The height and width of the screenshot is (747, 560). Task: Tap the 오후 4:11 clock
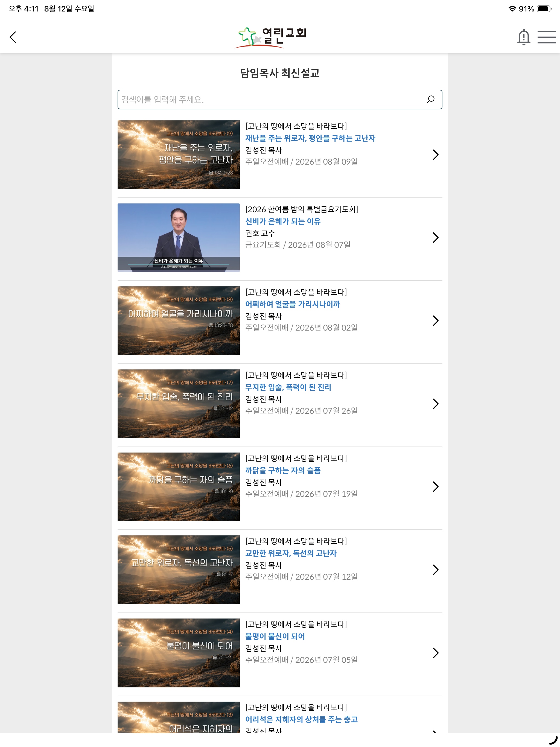[x=24, y=9]
